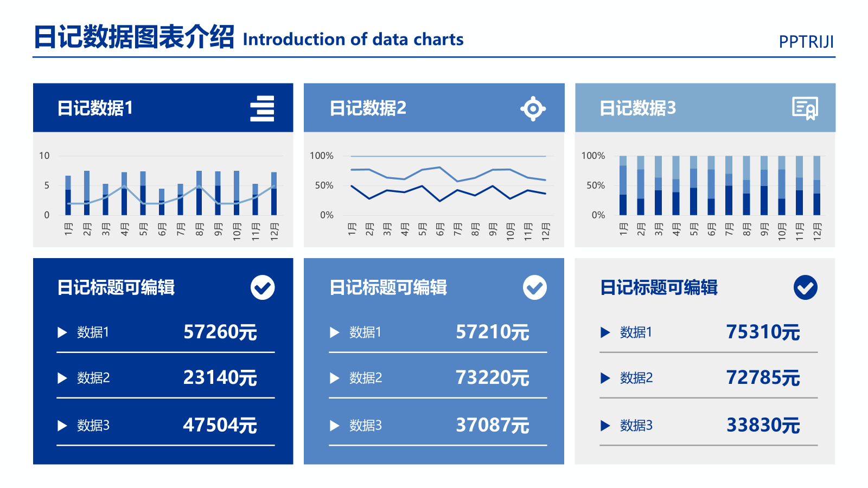This screenshot has width=868, height=488.
Task: Select the 日记标题可编辑 title on the gray card
Action: [x=659, y=287]
